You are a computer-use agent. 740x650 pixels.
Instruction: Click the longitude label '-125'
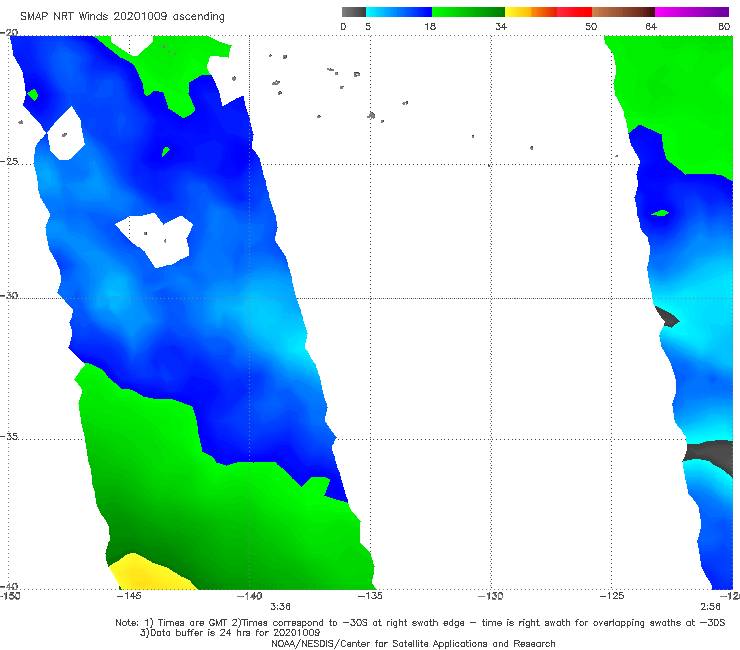(x=612, y=596)
